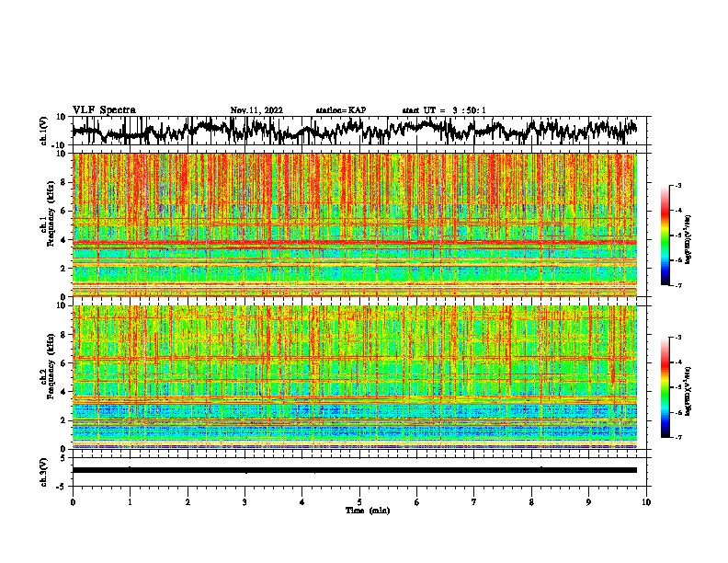Viewport: 728px width, 563px height.
Task: Click the ch.2 "Frequency (kHz)" axis label
Action: point(51,366)
